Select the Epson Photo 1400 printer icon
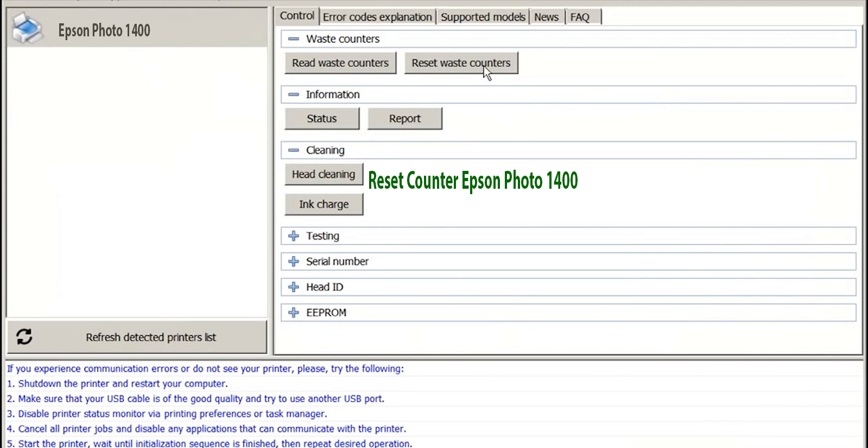This screenshot has width=868, height=448. pos(27,29)
